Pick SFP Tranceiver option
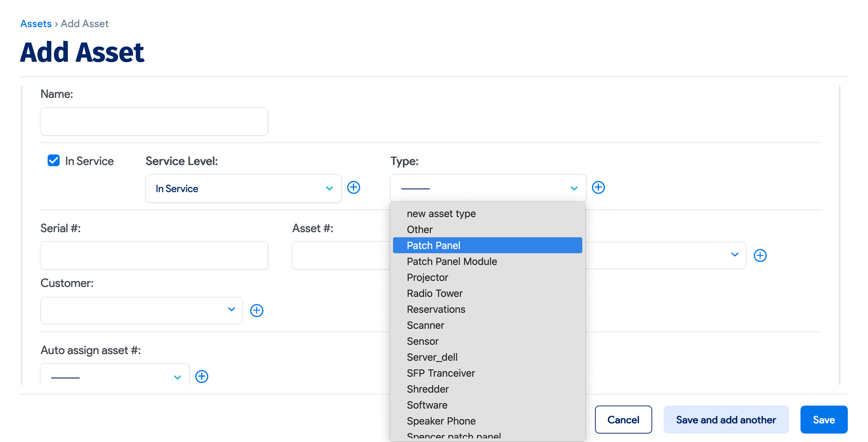 pyautogui.click(x=440, y=373)
